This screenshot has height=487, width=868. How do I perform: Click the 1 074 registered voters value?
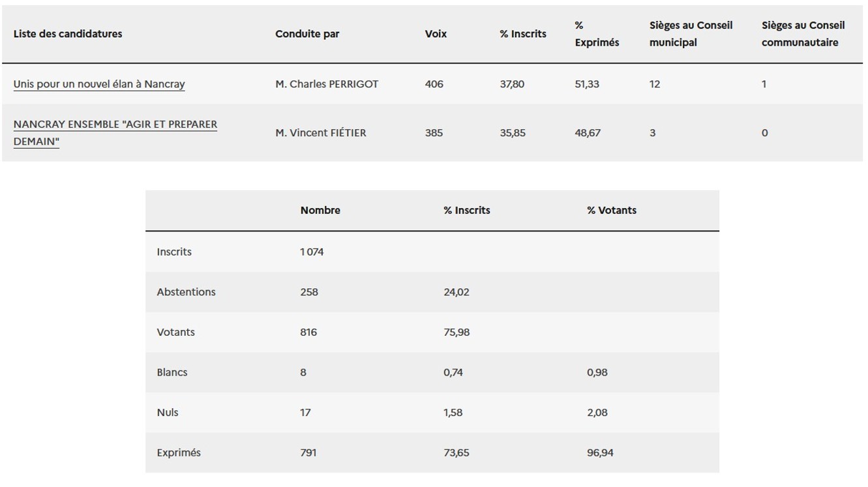(312, 252)
